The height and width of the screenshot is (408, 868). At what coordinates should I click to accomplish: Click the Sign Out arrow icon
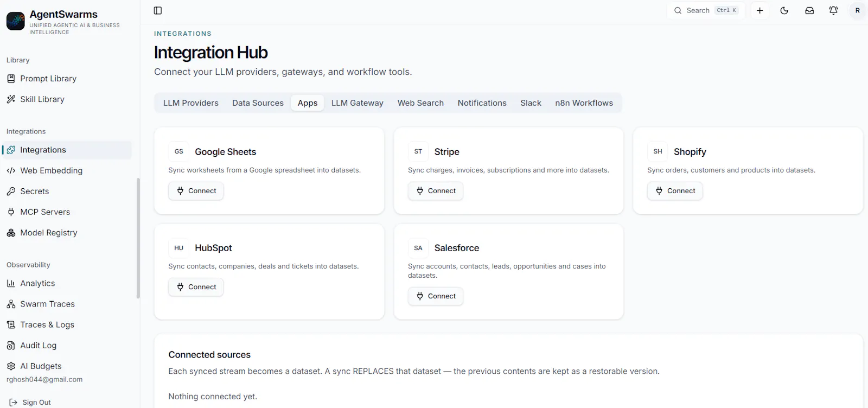click(14, 403)
